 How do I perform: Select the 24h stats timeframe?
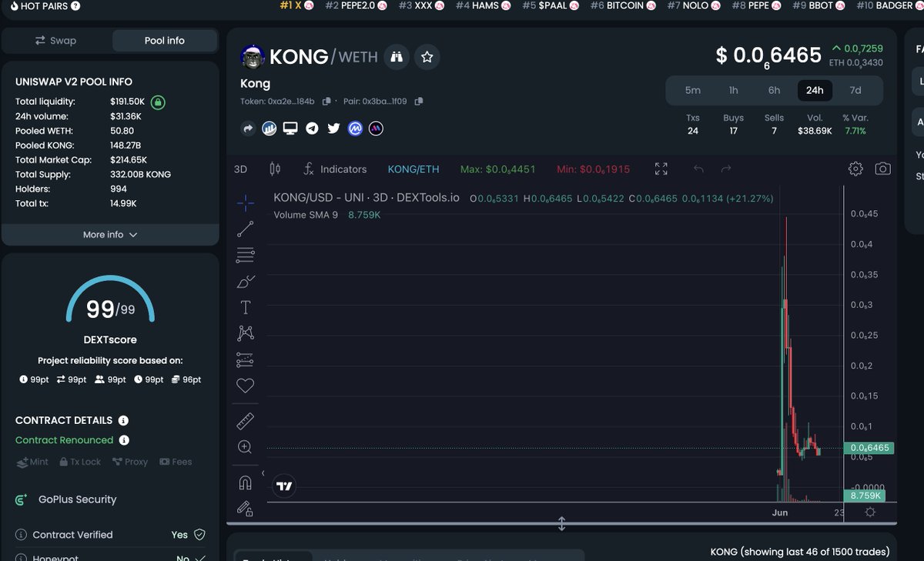815,90
